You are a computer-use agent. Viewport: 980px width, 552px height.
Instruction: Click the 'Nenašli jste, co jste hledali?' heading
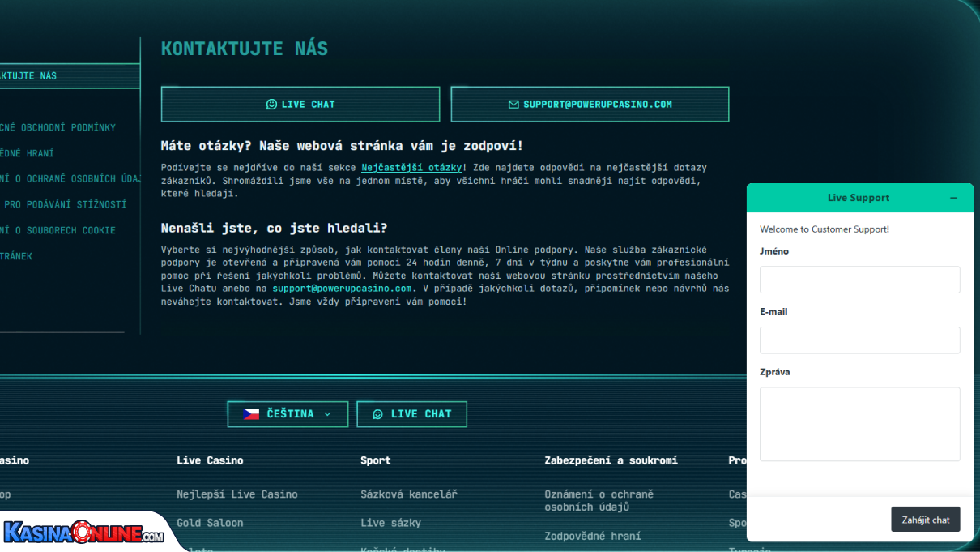pos(275,229)
